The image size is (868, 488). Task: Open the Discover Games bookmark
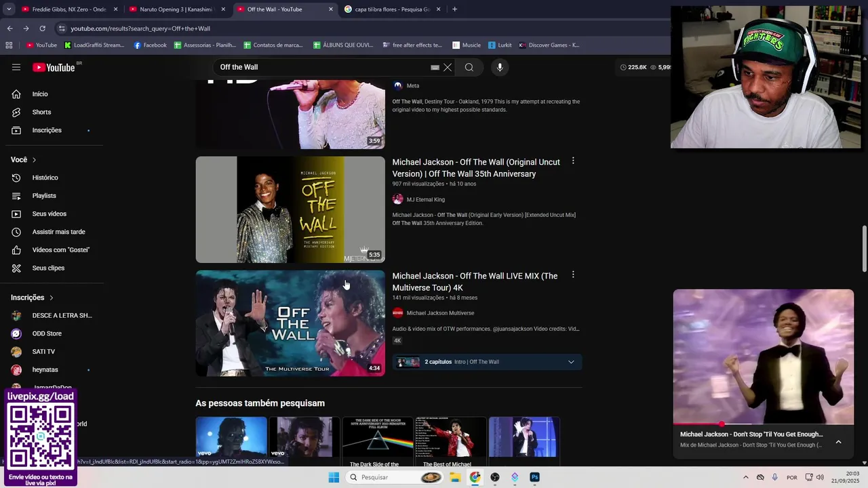click(x=549, y=45)
